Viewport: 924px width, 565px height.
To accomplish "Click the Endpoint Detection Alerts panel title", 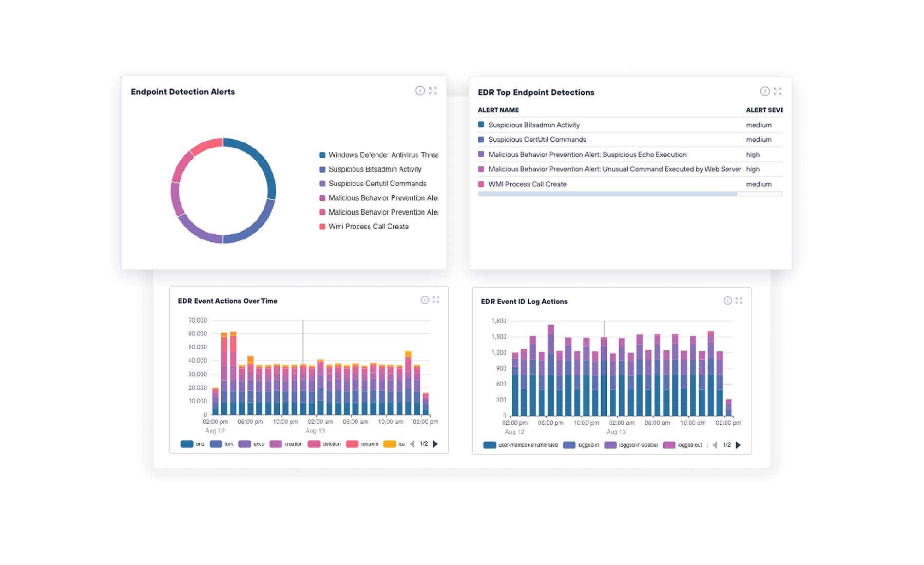I will [x=183, y=91].
